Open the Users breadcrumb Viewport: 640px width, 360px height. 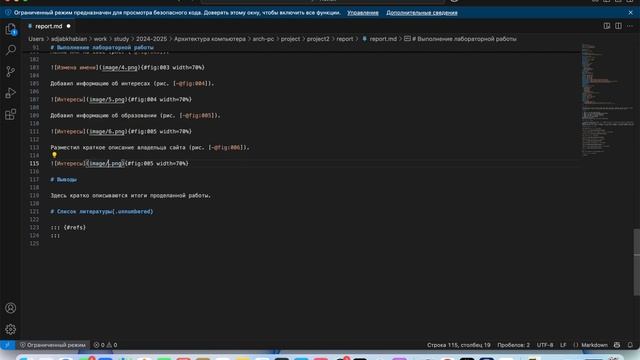point(36,39)
